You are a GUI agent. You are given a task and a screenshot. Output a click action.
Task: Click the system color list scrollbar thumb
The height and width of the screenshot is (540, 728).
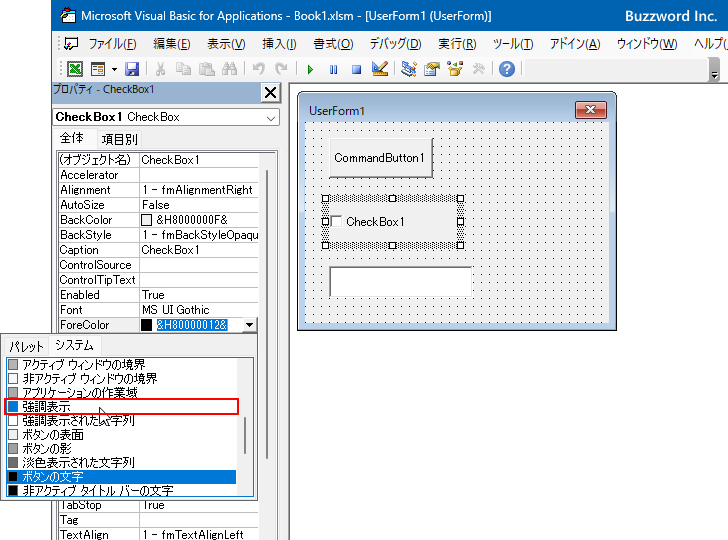tap(245, 436)
